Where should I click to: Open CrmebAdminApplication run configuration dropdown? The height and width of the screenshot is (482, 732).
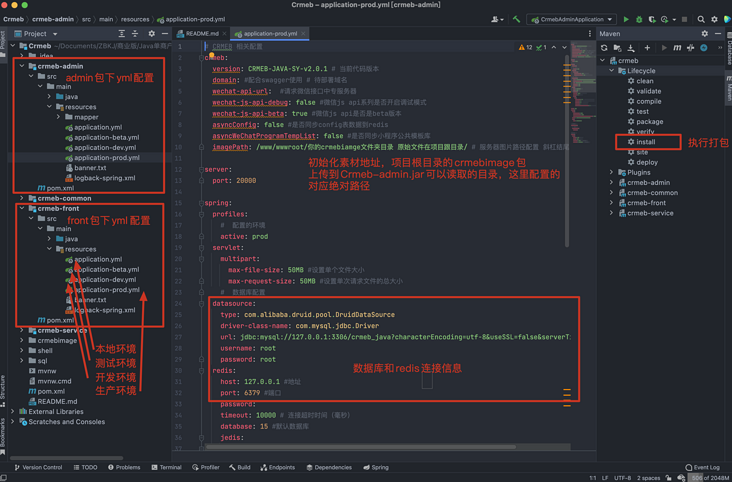(x=571, y=19)
